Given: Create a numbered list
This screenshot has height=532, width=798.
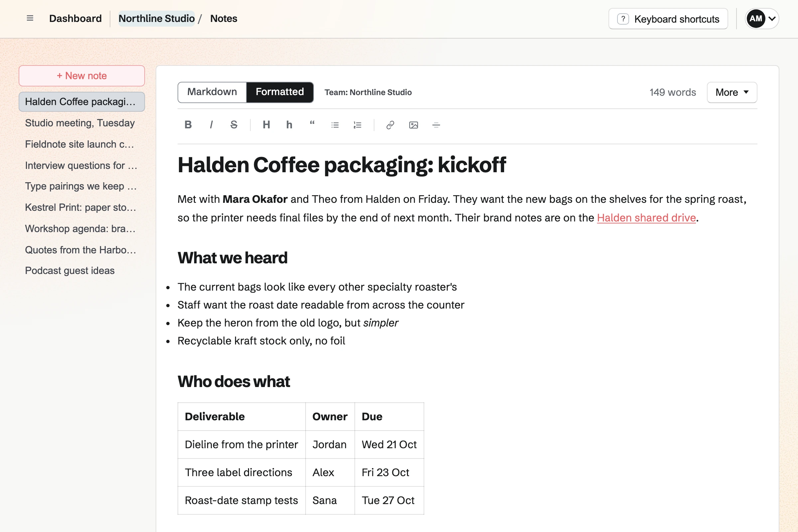Looking at the screenshot, I should click(358, 125).
